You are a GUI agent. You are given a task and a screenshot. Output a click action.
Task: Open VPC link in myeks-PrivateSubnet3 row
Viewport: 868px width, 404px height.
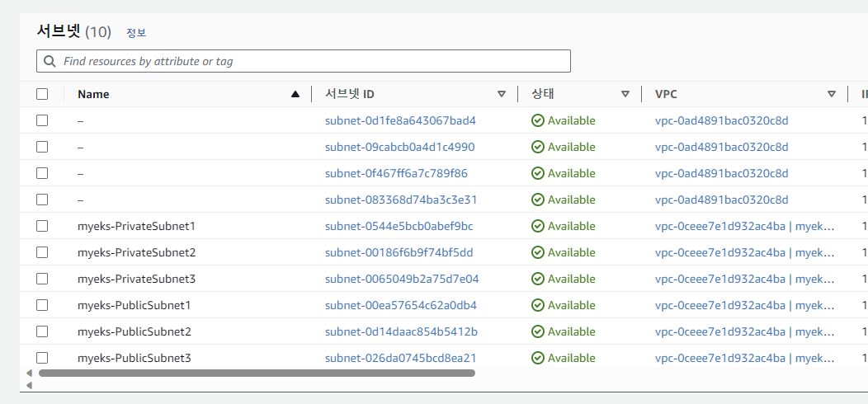tap(744, 279)
